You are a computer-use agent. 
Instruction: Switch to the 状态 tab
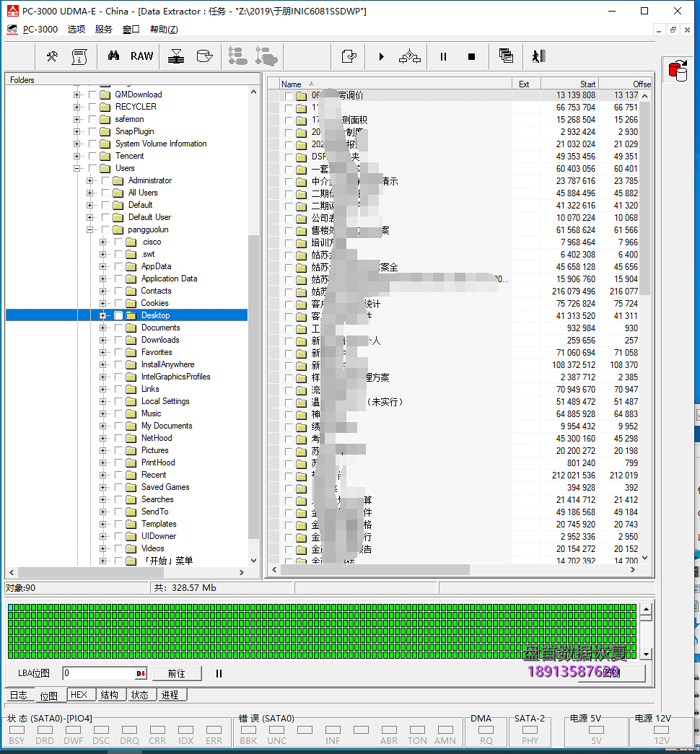click(140, 695)
